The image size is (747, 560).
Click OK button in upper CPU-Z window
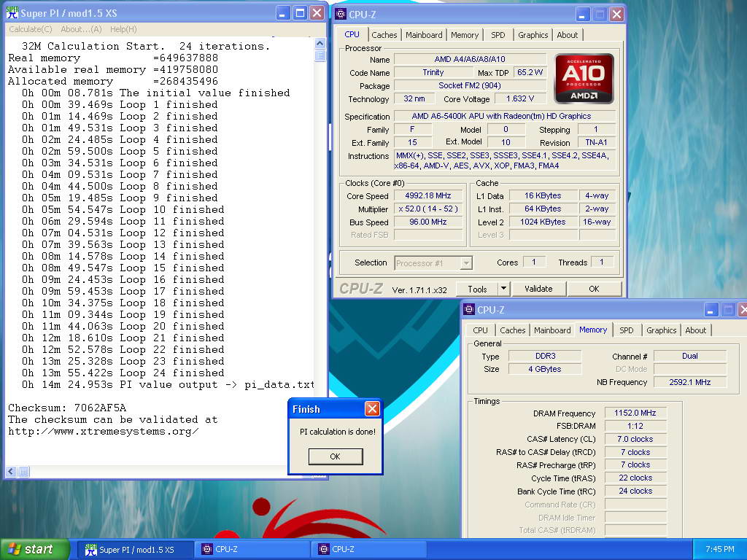pyautogui.click(x=594, y=289)
